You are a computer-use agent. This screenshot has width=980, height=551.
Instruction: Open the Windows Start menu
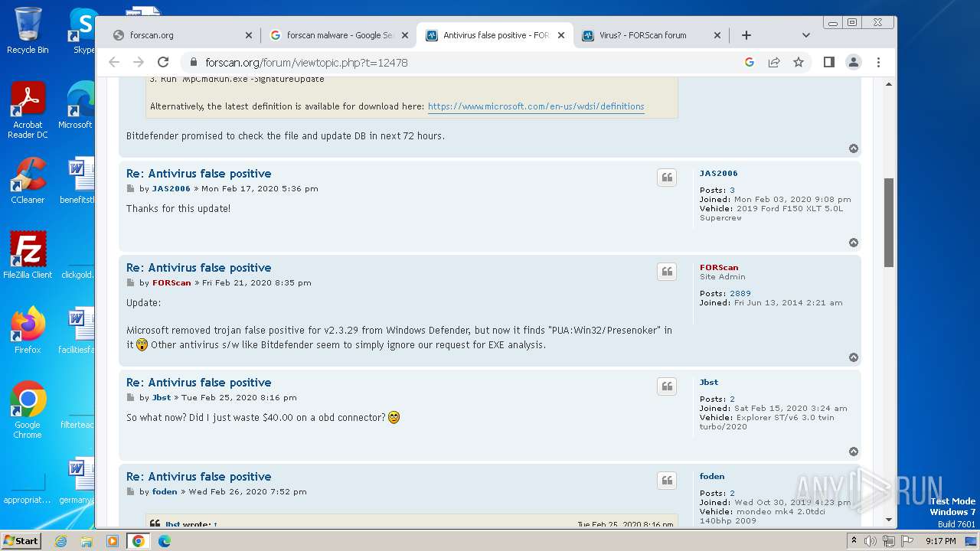[21, 540]
